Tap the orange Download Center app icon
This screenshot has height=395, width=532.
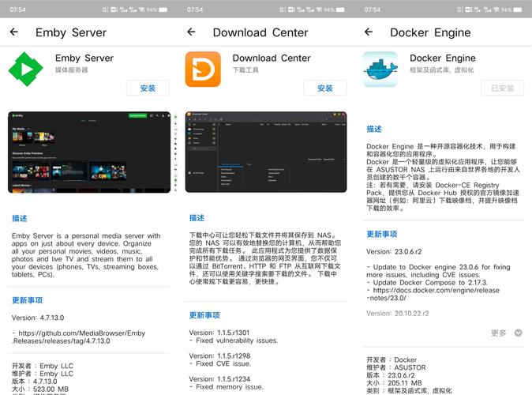tap(203, 69)
